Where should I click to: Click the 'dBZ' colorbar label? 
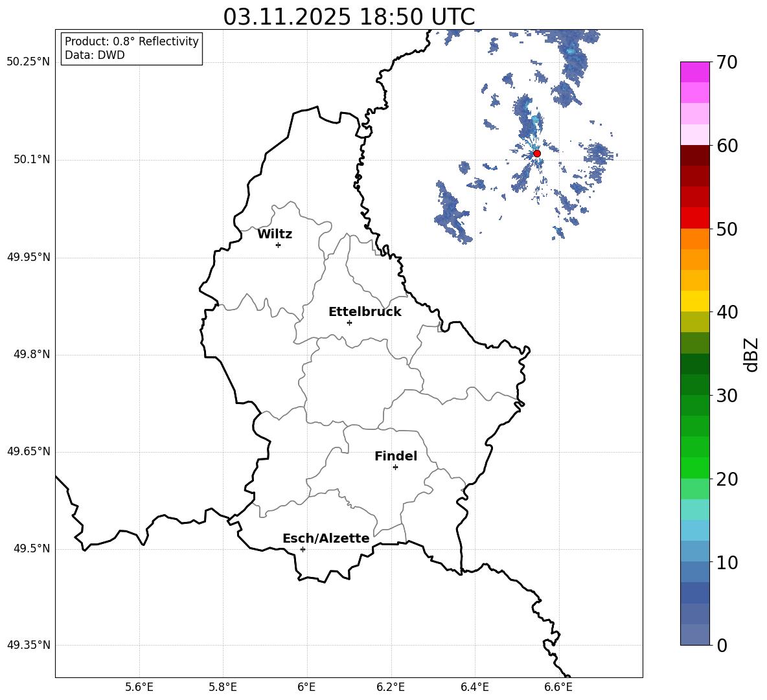(x=751, y=355)
